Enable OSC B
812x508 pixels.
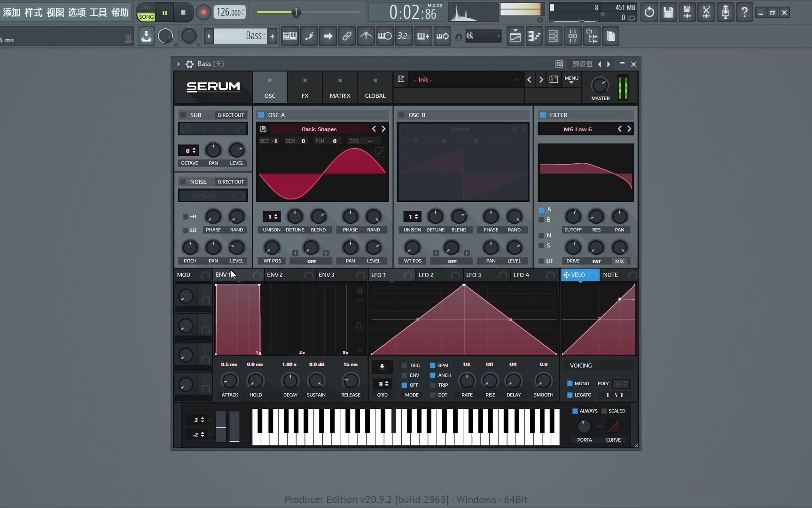pyautogui.click(x=401, y=115)
